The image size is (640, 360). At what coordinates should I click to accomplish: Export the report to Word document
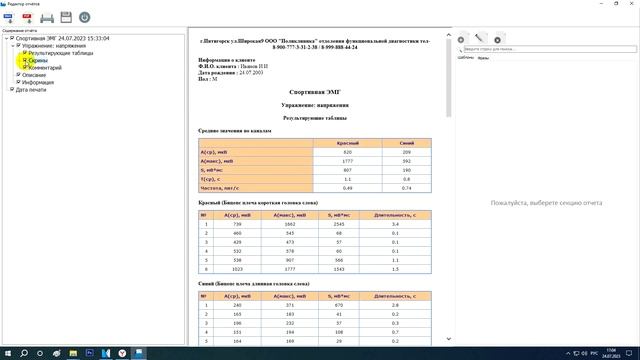coord(8,18)
